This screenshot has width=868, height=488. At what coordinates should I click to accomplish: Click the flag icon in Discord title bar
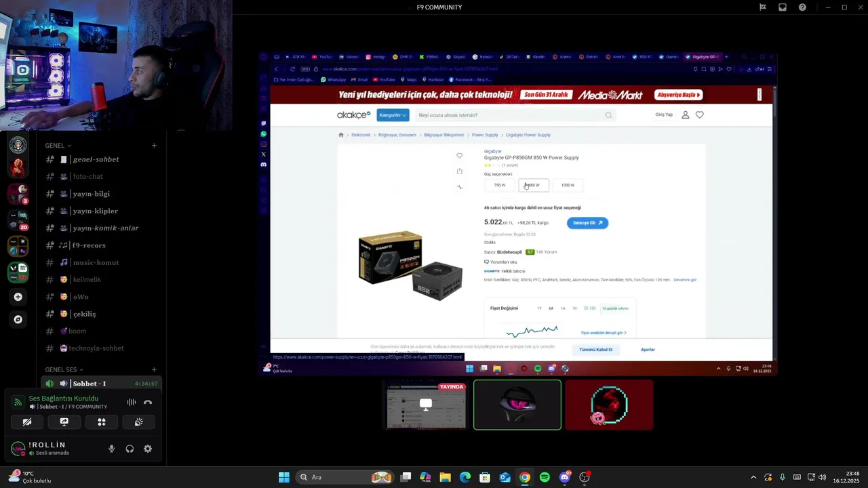(x=763, y=7)
